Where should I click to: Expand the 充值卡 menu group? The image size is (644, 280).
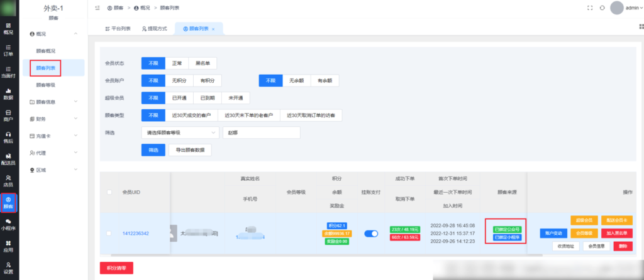(54, 136)
